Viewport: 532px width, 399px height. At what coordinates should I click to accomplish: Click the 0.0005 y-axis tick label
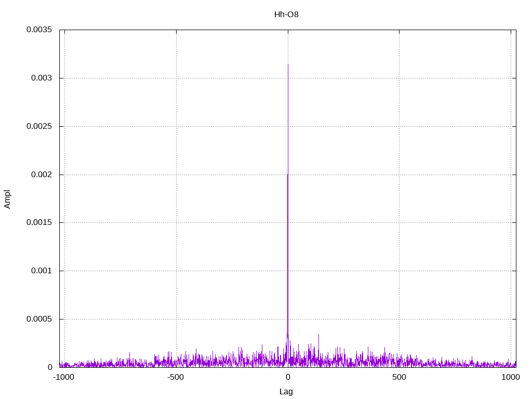point(39,319)
